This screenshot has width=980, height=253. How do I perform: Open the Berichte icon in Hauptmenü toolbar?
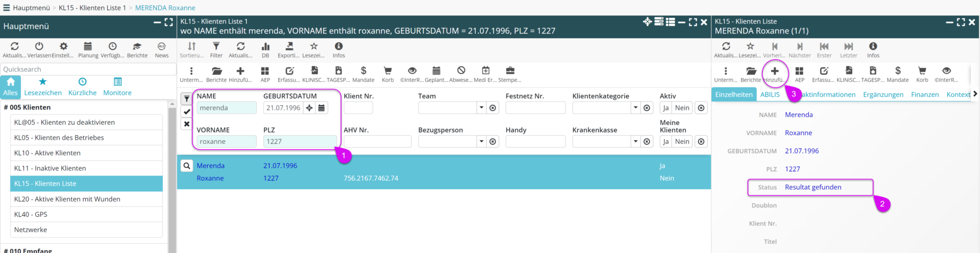coord(137,47)
